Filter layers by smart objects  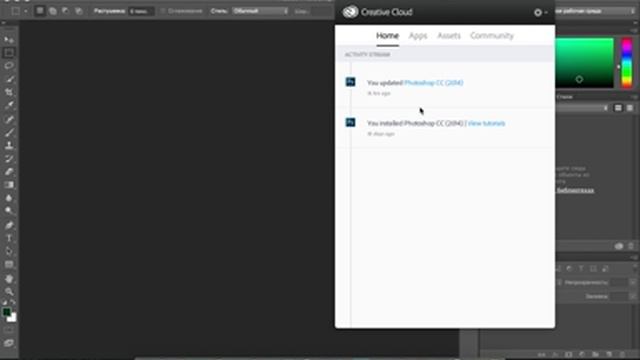(x=605, y=269)
